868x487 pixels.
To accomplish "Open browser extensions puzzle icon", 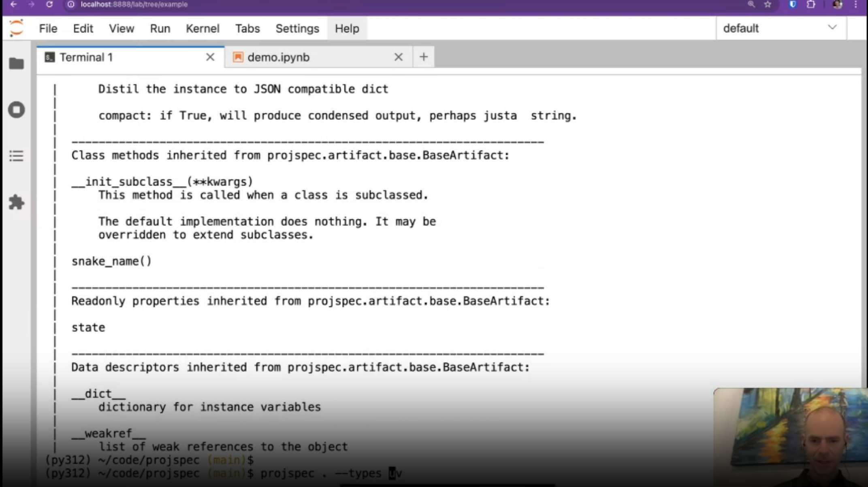I will point(811,4).
